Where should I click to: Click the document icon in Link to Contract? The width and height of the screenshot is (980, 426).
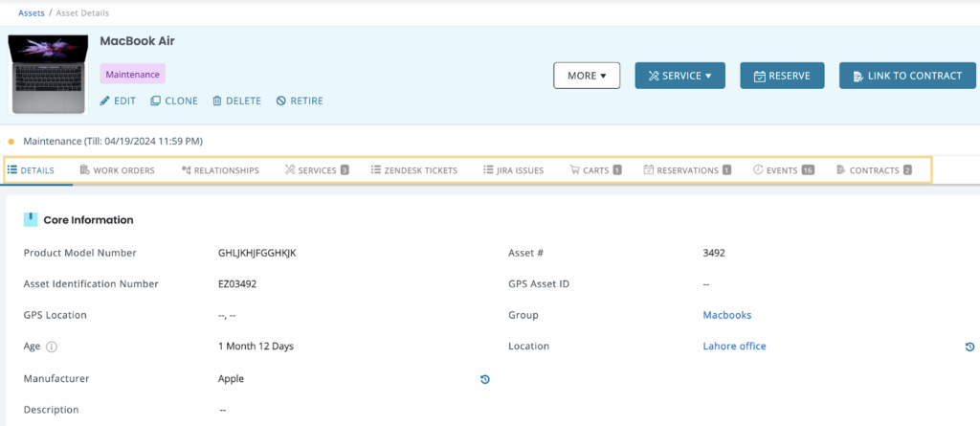858,77
